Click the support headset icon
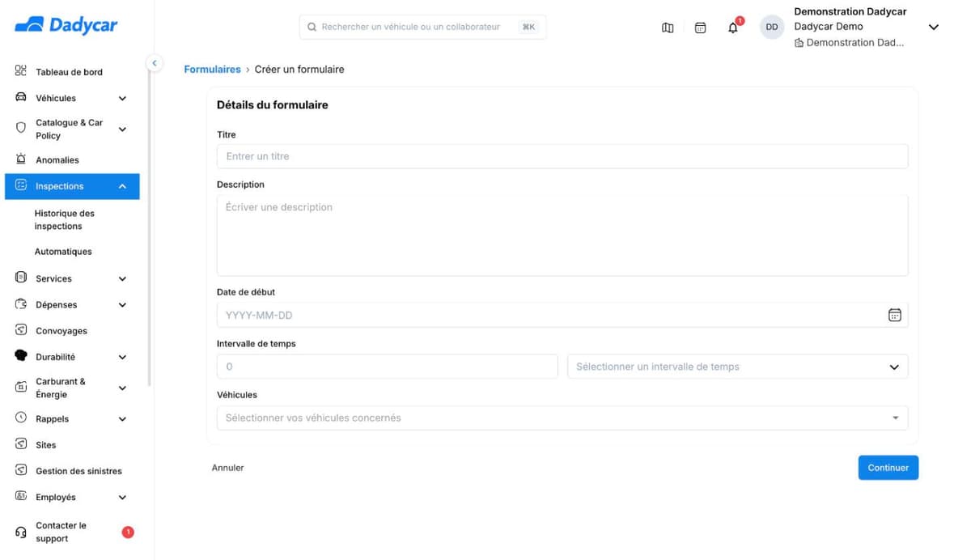Image resolution: width=971 pixels, height=560 pixels. coord(21,532)
